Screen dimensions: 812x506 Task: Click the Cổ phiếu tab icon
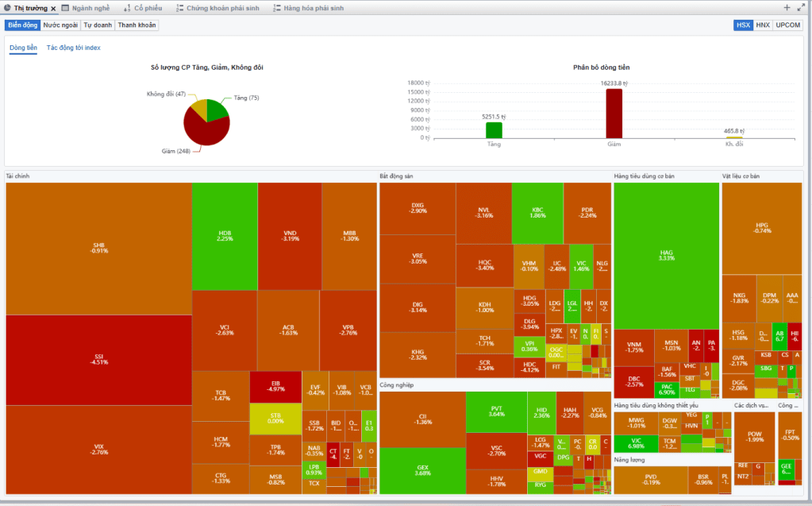pos(127,8)
